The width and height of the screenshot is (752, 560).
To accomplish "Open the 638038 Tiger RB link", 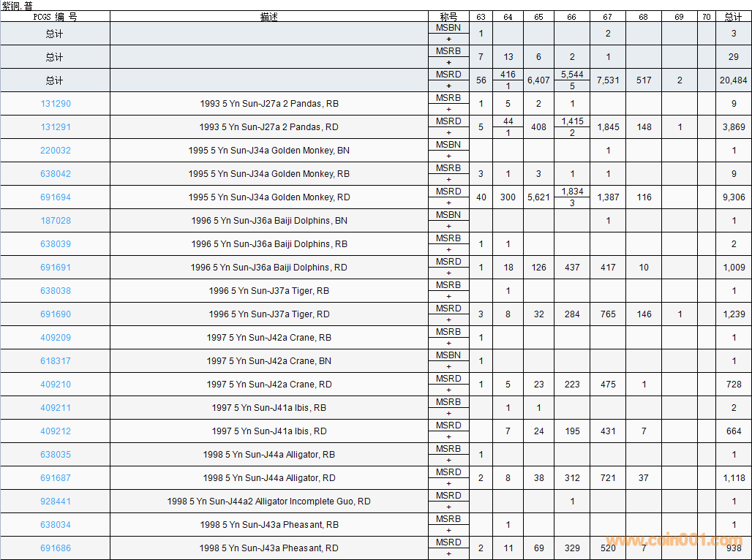I will [56, 291].
